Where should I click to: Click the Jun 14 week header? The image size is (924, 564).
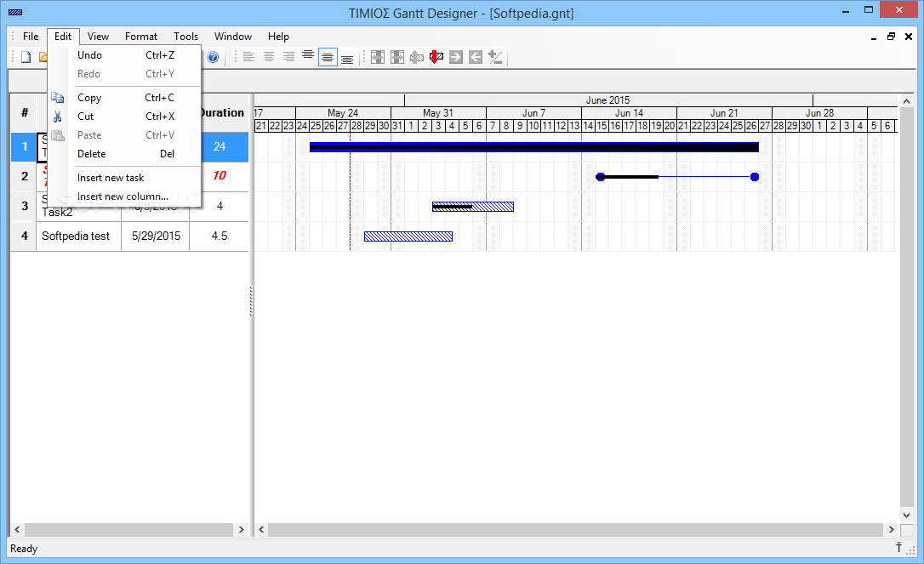click(x=629, y=113)
